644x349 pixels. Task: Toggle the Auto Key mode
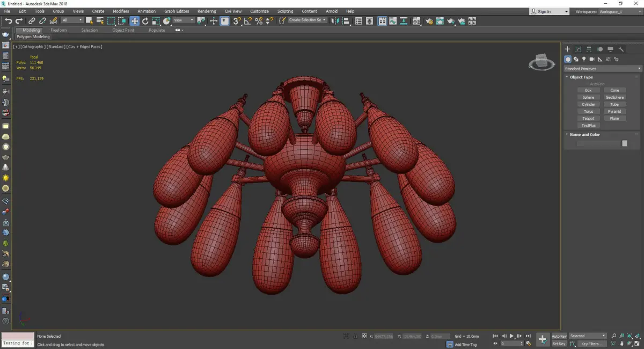(x=559, y=336)
